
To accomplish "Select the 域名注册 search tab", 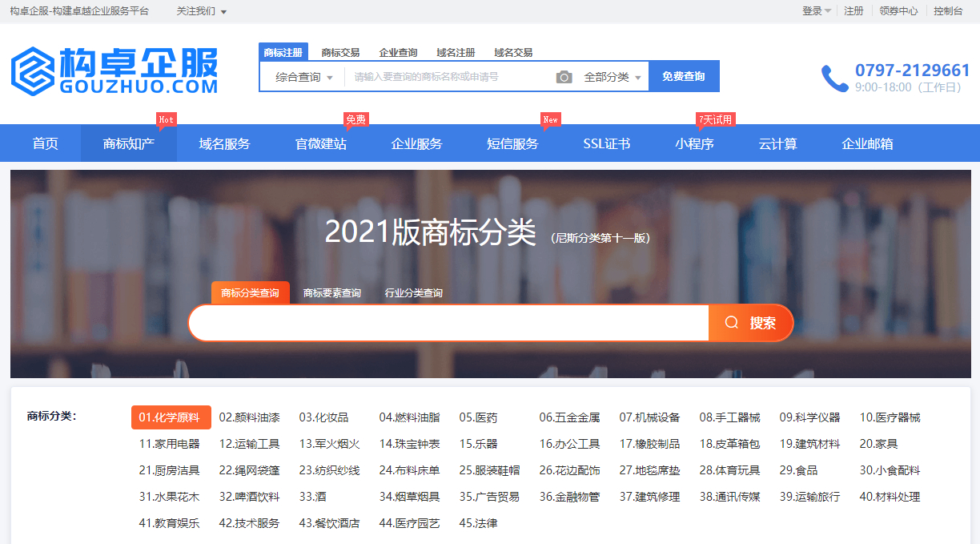I will click(x=456, y=53).
